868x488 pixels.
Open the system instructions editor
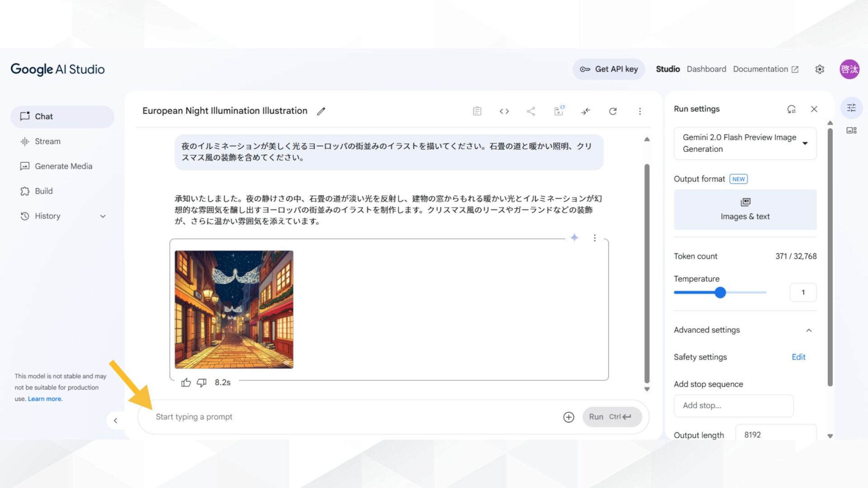[x=476, y=111]
